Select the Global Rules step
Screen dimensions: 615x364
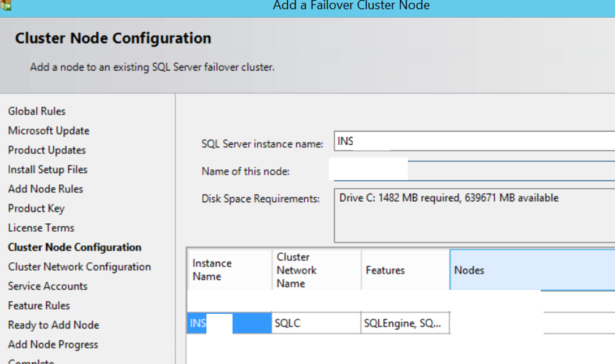37,111
